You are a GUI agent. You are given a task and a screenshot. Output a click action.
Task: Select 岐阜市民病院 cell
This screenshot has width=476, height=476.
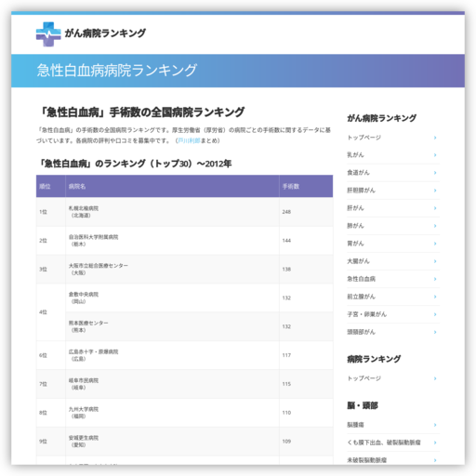click(172, 384)
